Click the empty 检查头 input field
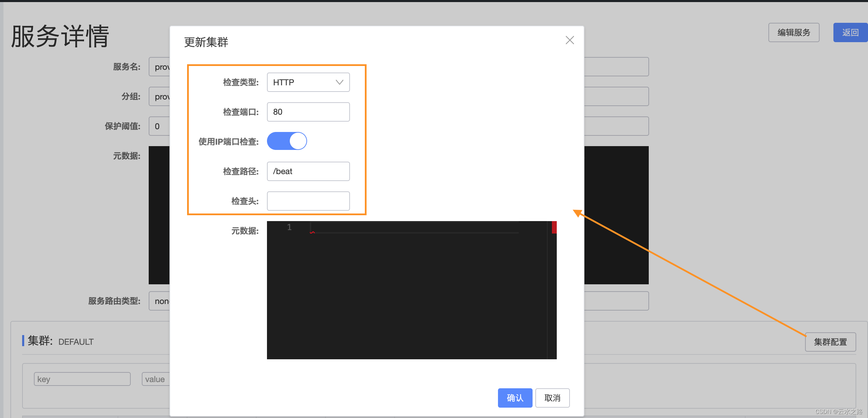 308,201
